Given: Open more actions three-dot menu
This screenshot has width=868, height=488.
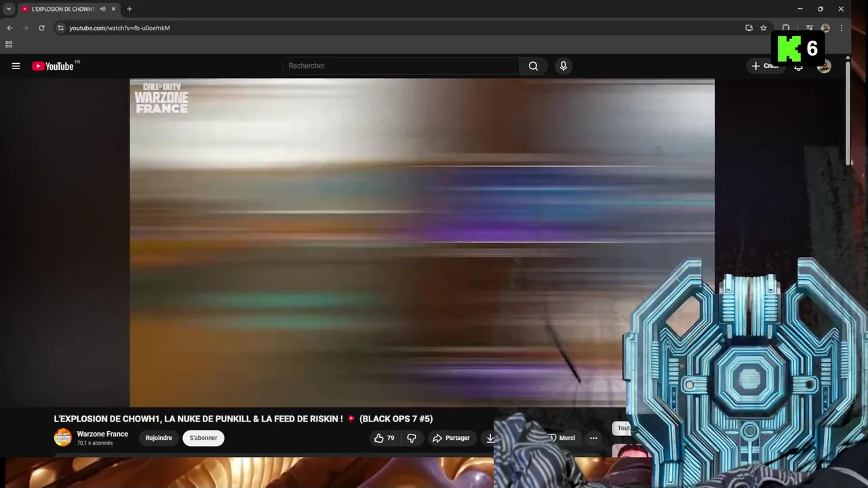Looking at the screenshot, I should click(x=593, y=438).
